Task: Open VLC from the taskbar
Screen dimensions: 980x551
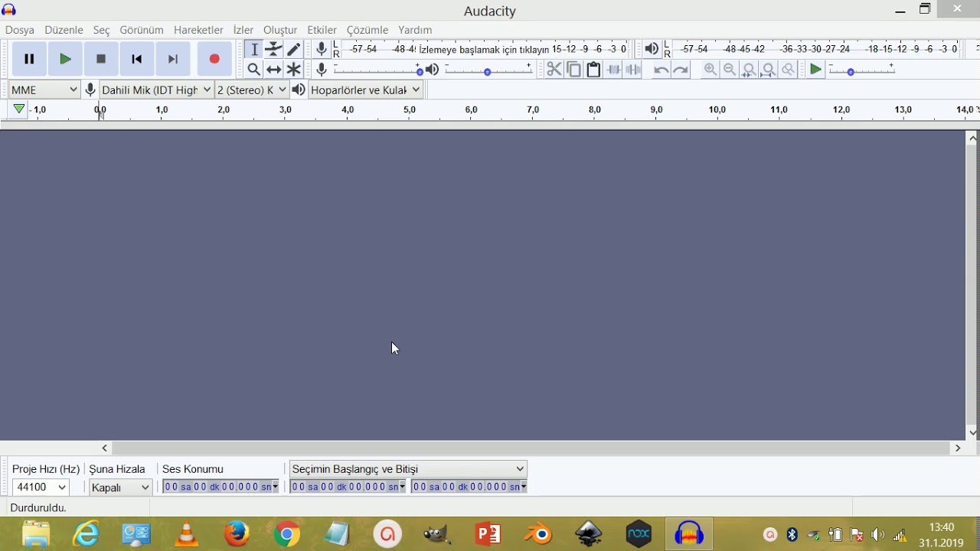Action: 187,533
